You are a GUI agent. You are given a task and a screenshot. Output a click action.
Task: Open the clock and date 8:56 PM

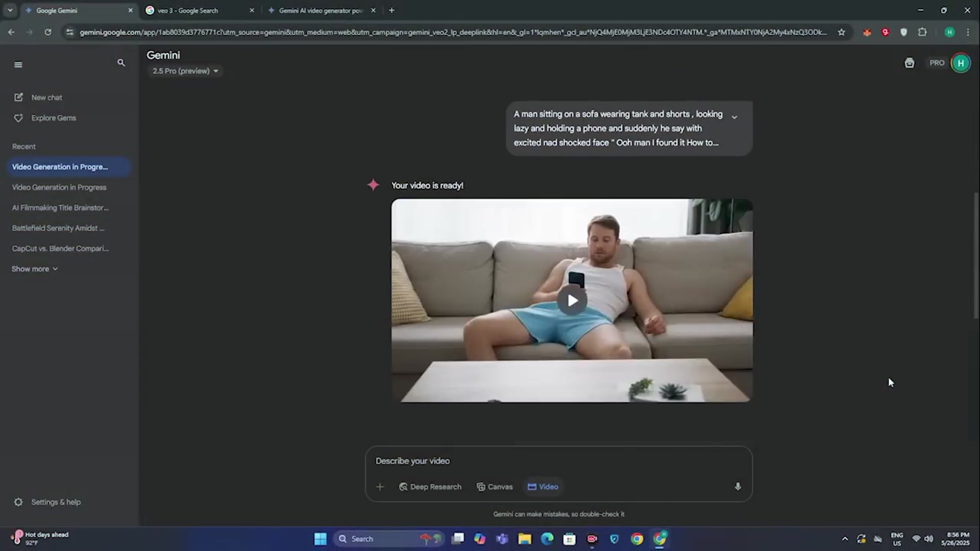click(x=955, y=539)
